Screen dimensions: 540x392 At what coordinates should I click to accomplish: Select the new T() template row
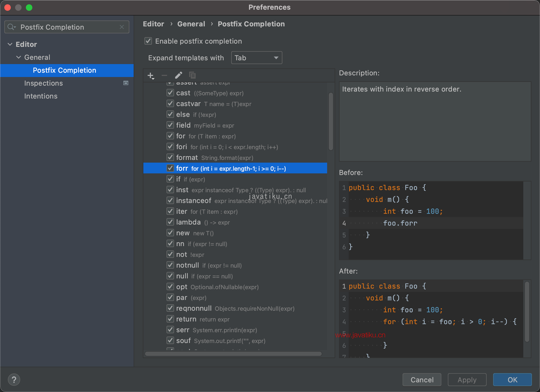[x=235, y=233]
